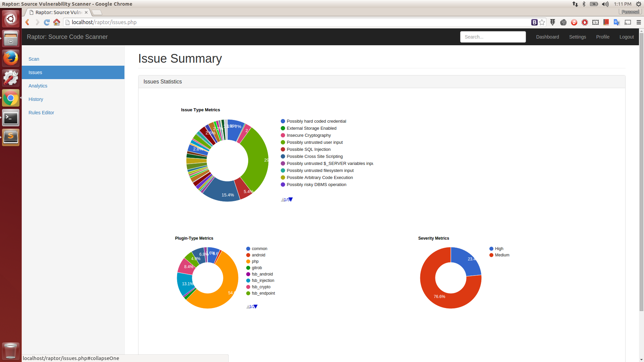Viewport: 644px width, 362px height.
Task: Reload the page using the refresh icon
Action: pyautogui.click(x=47, y=22)
